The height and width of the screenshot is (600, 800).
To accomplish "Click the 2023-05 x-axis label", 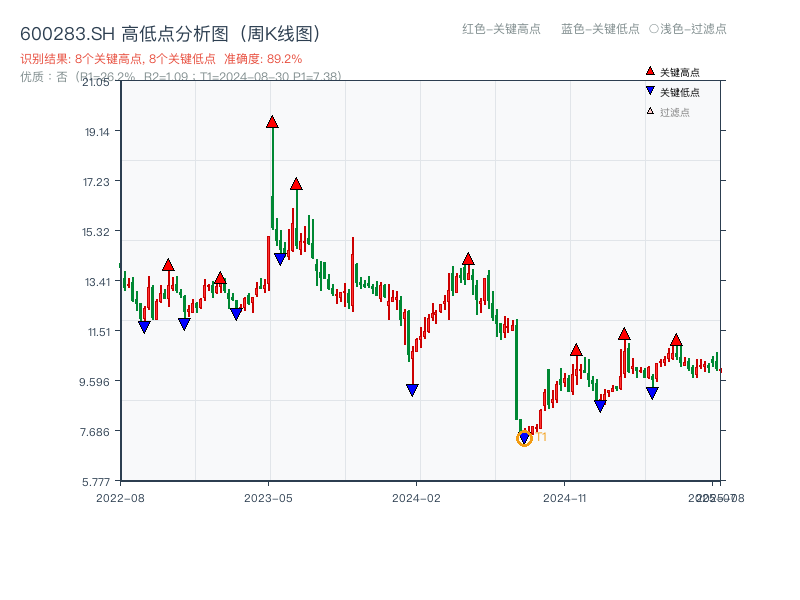I will pos(268,498).
